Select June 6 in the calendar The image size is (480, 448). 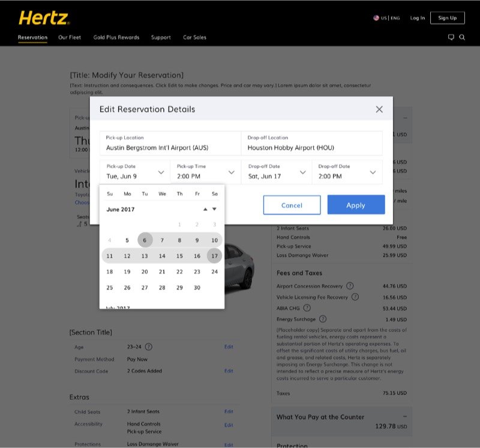pos(145,240)
